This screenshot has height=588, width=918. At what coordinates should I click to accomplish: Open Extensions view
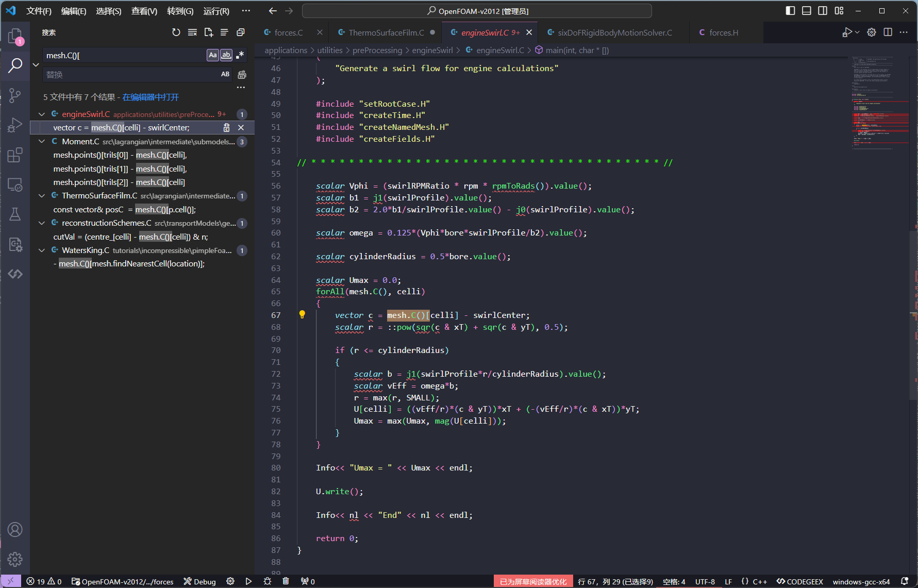tap(15, 155)
